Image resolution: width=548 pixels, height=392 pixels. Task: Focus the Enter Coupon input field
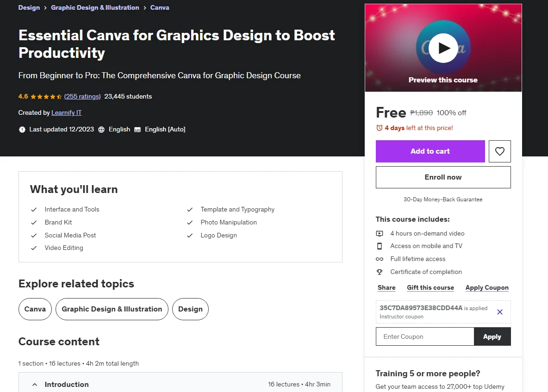point(425,336)
